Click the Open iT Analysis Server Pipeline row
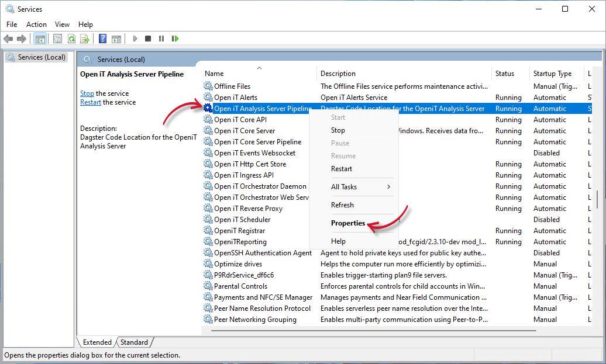 click(397, 109)
